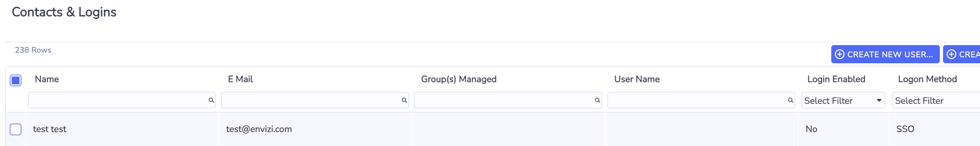Open the Login Enabled Select Filter dropdown

(x=843, y=101)
